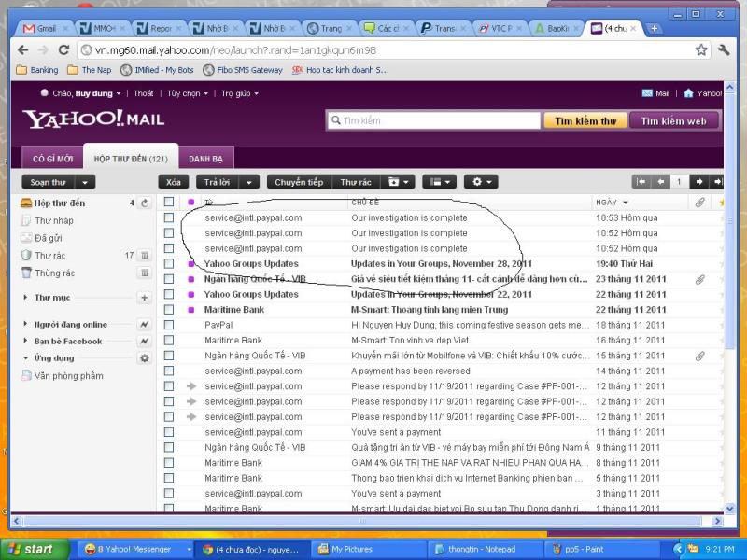Click the Chrome browser reload button
Image resolution: width=747 pixels, height=560 pixels.
[x=63, y=49]
